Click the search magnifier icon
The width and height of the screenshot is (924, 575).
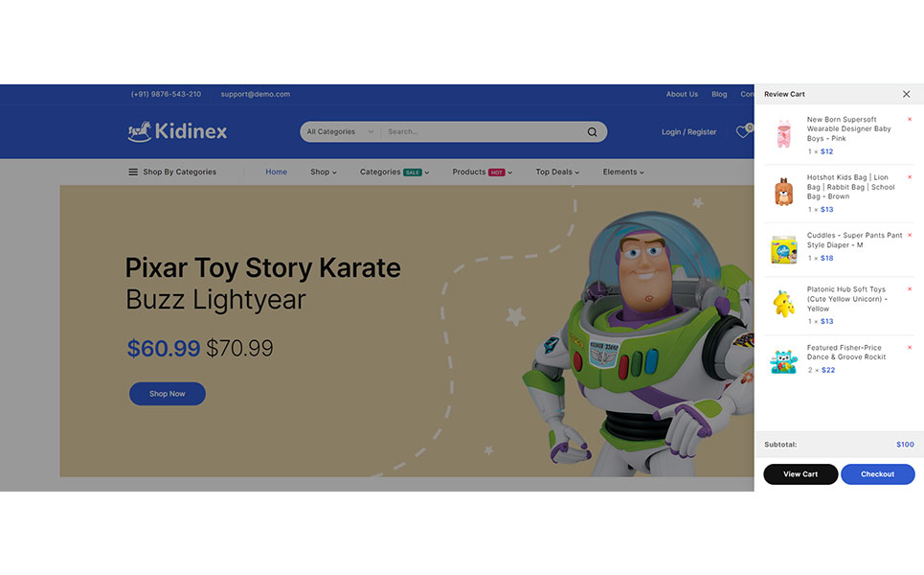tap(592, 132)
